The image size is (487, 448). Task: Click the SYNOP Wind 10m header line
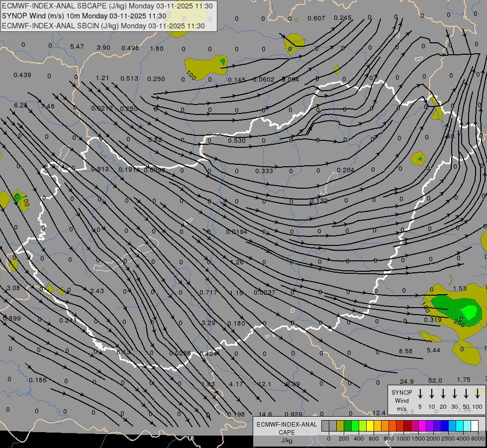coord(84,16)
